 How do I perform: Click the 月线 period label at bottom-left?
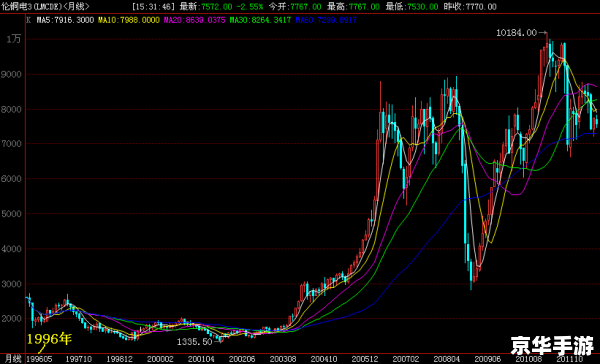click(x=12, y=359)
